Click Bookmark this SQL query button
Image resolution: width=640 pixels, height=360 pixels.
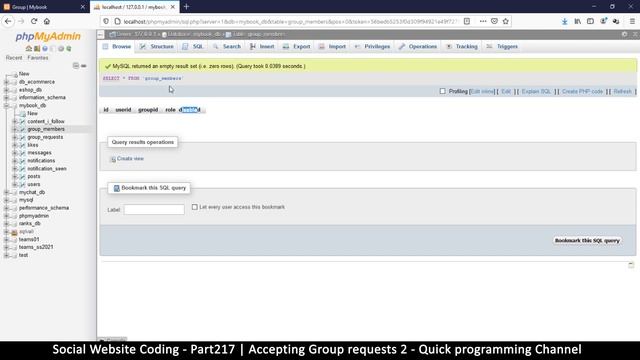[587, 241]
